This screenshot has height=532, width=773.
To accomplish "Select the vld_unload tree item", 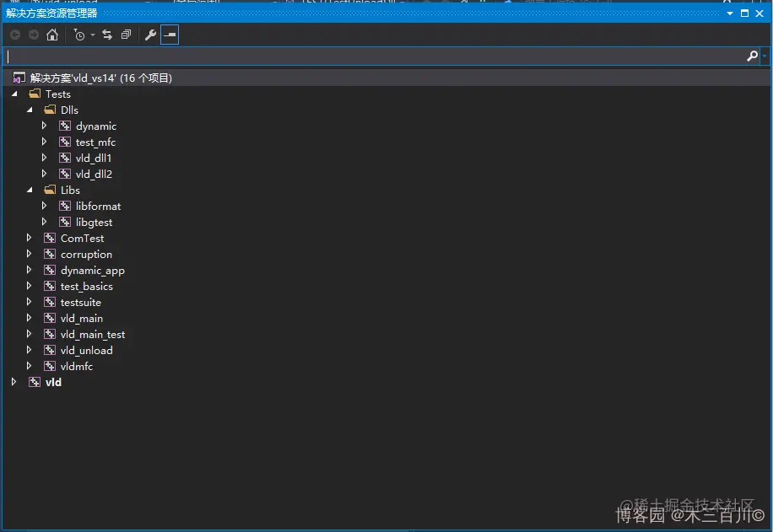I will (x=87, y=350).
